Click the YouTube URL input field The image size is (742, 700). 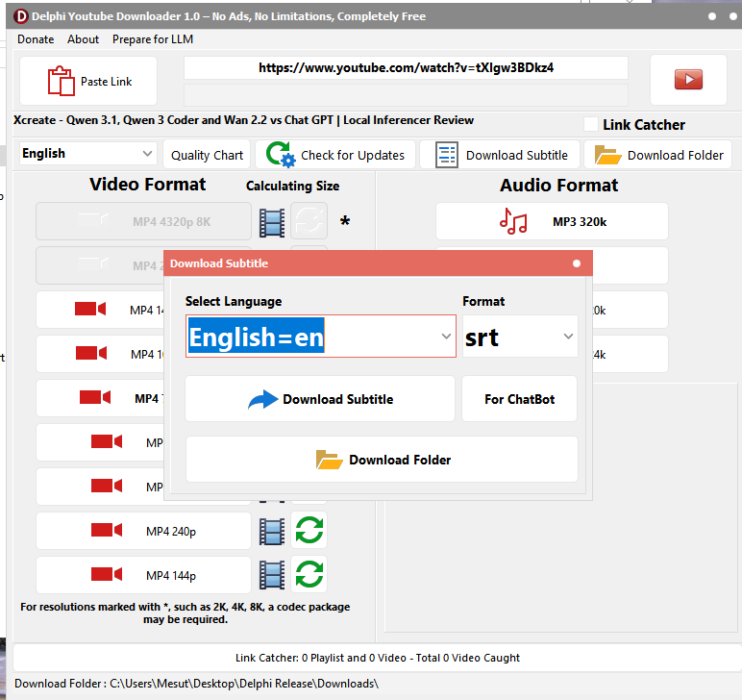(x=406, y=68)
